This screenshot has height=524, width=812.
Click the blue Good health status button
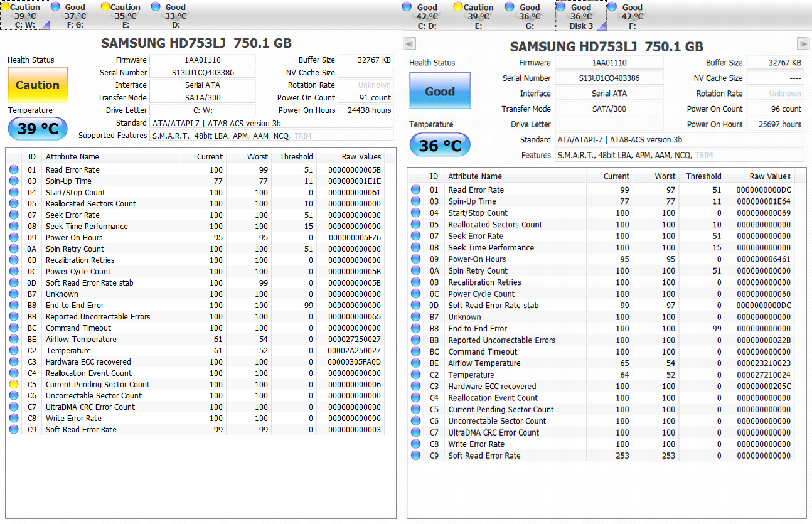439,92
